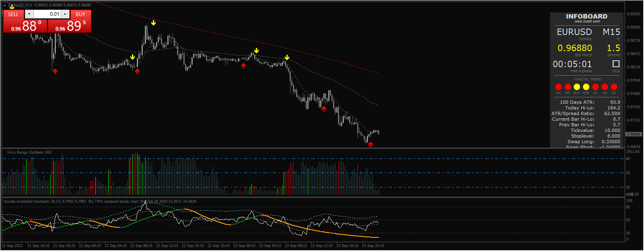Click the EURUSD symbol in Infoboard
Viewport: 644px width, 251px height.
574,32
